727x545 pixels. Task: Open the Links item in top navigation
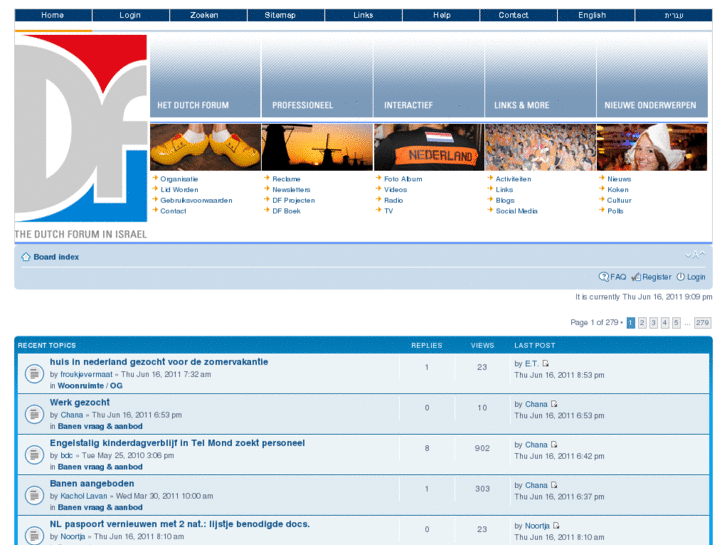pos(363,15)
